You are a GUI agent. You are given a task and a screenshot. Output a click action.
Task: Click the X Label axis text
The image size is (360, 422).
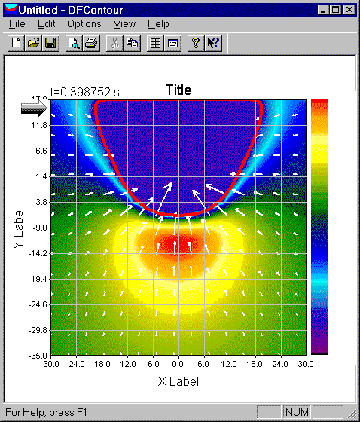[x=178, y=381]
